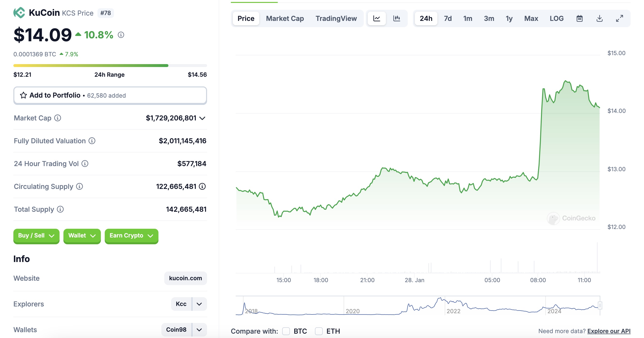Click the #78 rank badge

click(105, 13)
